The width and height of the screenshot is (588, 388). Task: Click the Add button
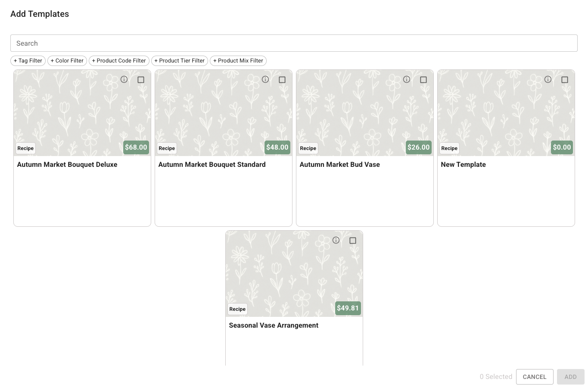coord(571,377)
